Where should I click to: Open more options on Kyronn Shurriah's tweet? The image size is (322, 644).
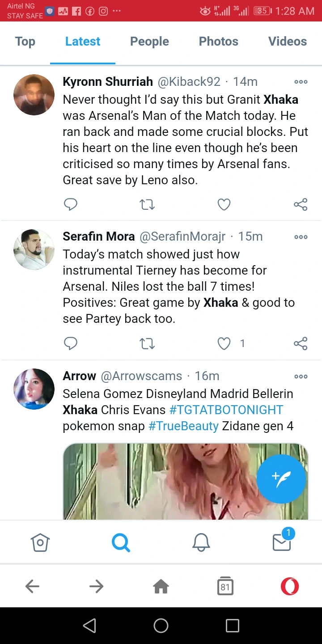pos(301,82)
